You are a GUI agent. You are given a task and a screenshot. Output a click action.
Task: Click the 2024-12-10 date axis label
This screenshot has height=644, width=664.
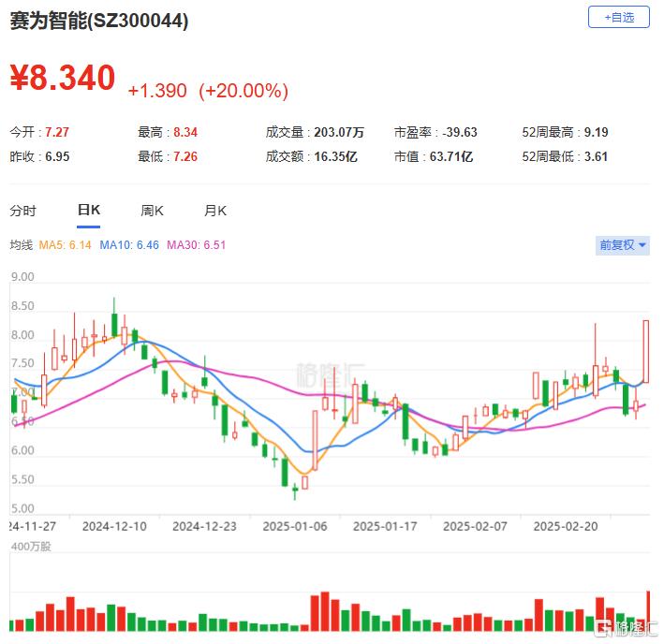coord(114,526)
